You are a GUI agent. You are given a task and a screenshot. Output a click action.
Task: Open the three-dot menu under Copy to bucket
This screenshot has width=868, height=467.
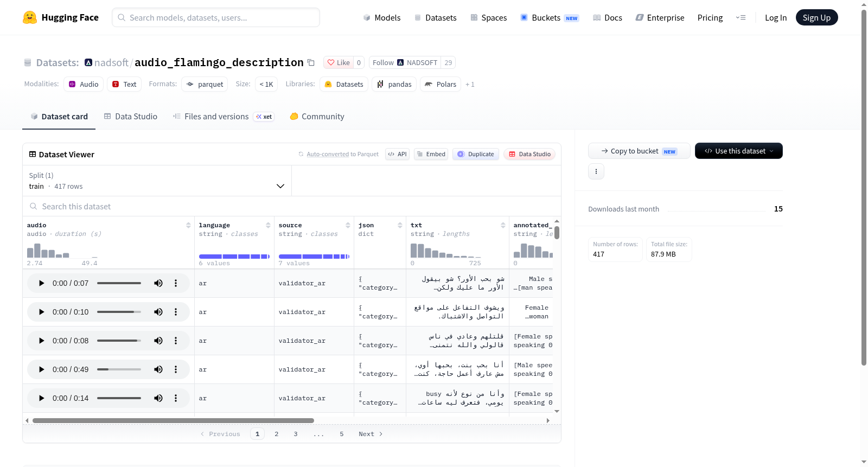coord(596,171)
